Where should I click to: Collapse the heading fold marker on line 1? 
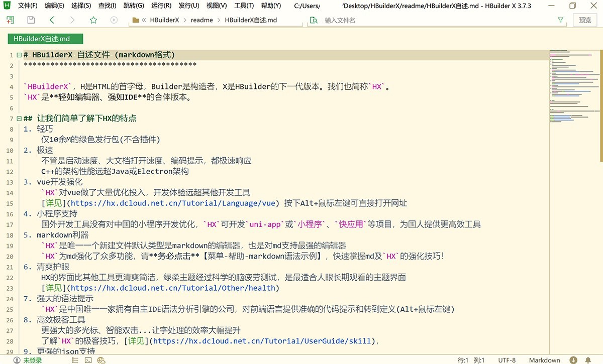click(19, 55)
